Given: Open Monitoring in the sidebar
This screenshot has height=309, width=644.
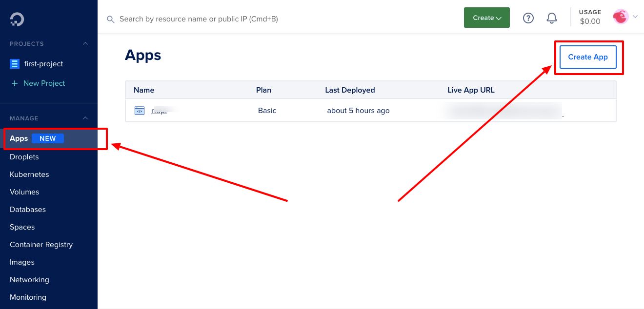Looking at the screenshot, I should point(28,297).
